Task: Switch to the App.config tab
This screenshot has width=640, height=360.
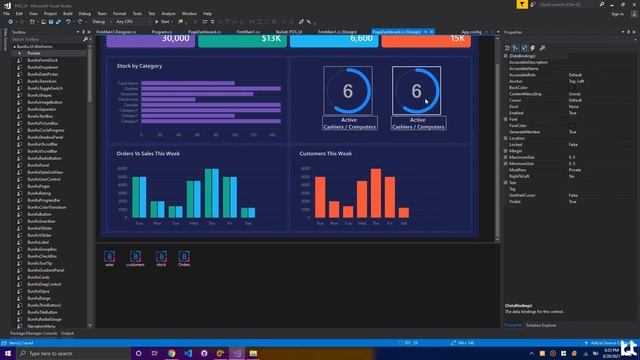Action: [x=471, y=32]
